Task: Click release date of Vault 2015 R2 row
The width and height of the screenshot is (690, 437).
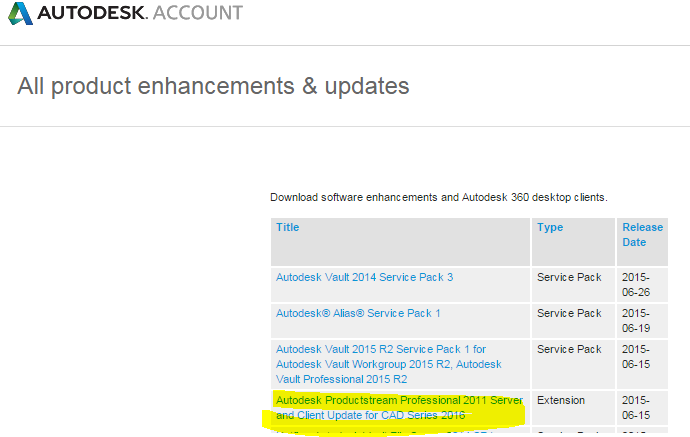Action: tap(638, 356)
